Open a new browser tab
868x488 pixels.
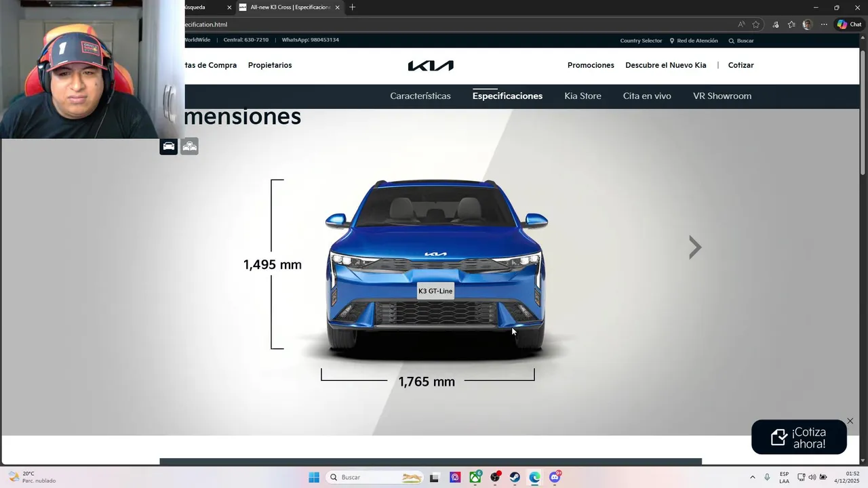pyautogui.click(x=352, y=7)
